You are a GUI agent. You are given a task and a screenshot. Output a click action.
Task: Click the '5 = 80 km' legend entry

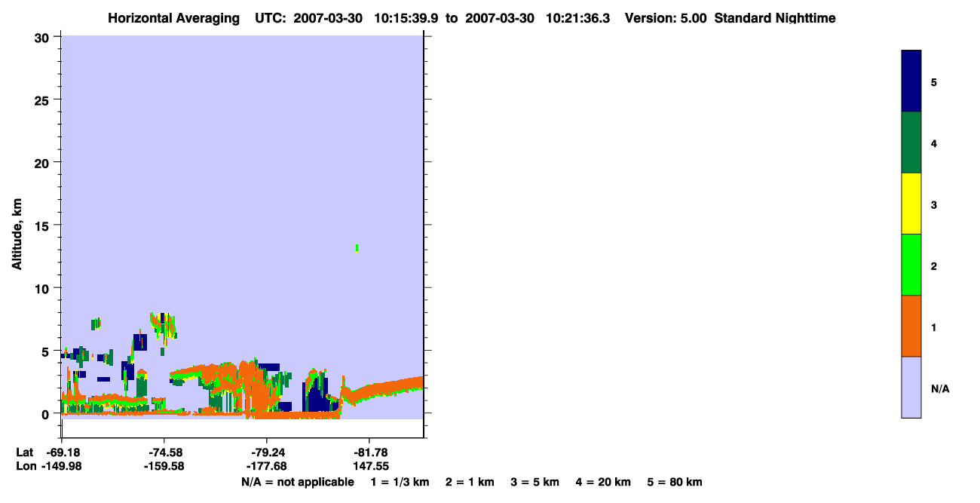(x=675, y=482)
